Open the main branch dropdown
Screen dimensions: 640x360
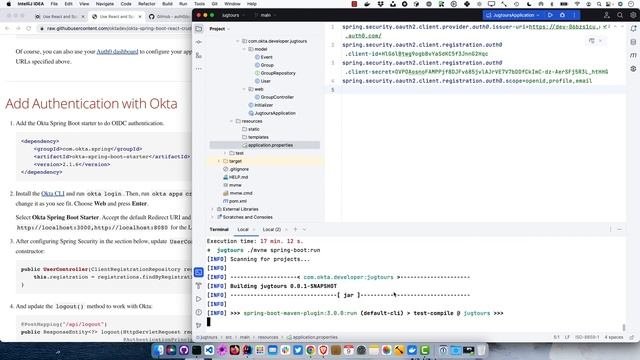point(265,15)
